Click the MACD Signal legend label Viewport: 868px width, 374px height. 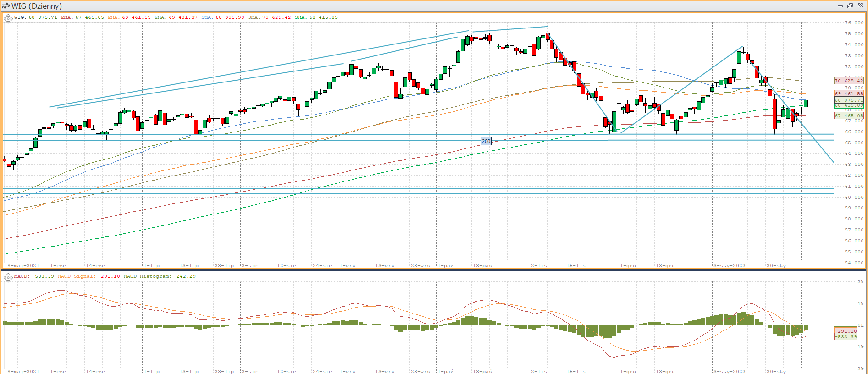tap(88, 276)
